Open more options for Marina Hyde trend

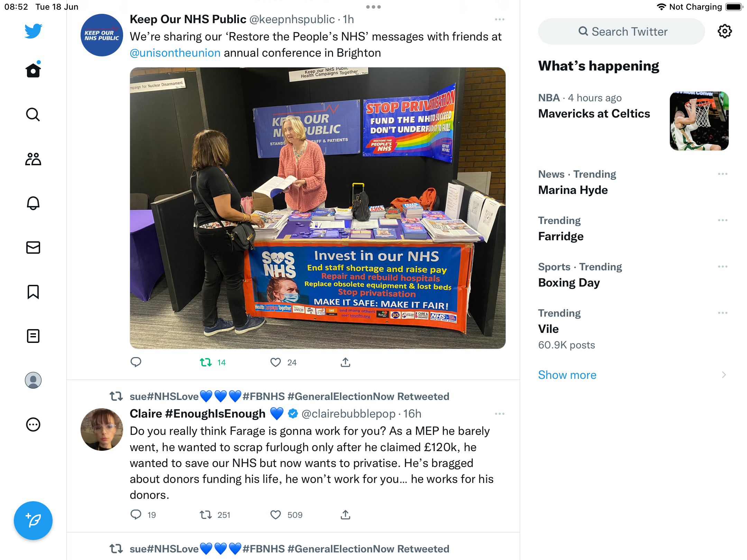[722, 174]
